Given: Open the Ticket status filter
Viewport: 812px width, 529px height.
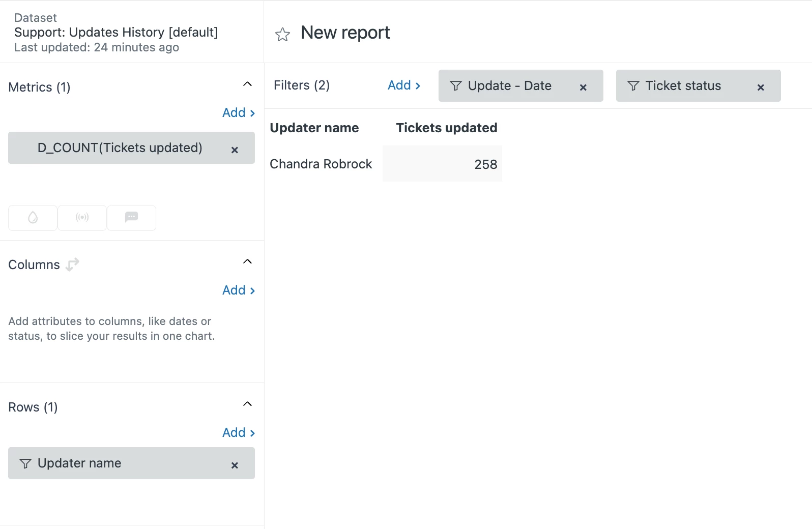Looking at the screenshot, I should pos(683,86).
